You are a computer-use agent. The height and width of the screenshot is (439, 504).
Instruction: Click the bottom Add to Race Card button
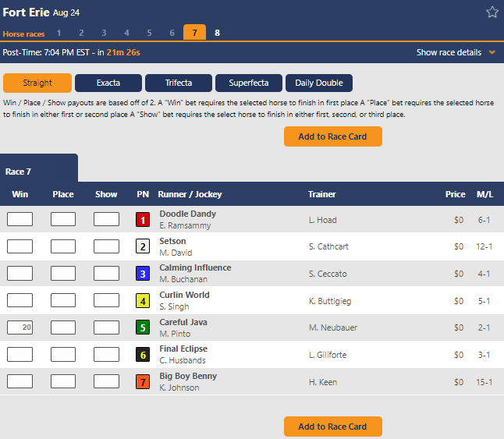(x=332, y=427)
